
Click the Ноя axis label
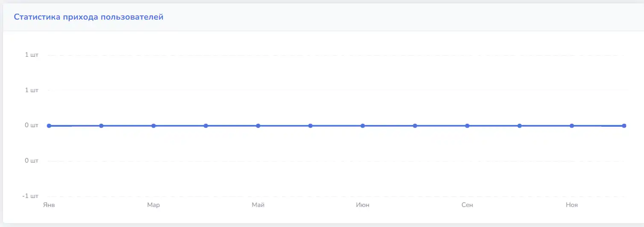coord(572,205)
